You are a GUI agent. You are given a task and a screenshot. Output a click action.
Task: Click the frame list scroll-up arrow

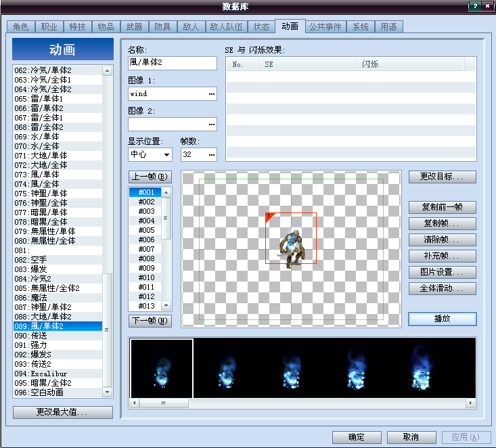[166, 192]
